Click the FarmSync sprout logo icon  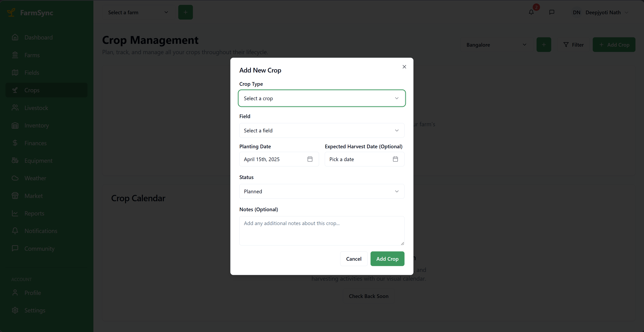(x=11, y=12)
